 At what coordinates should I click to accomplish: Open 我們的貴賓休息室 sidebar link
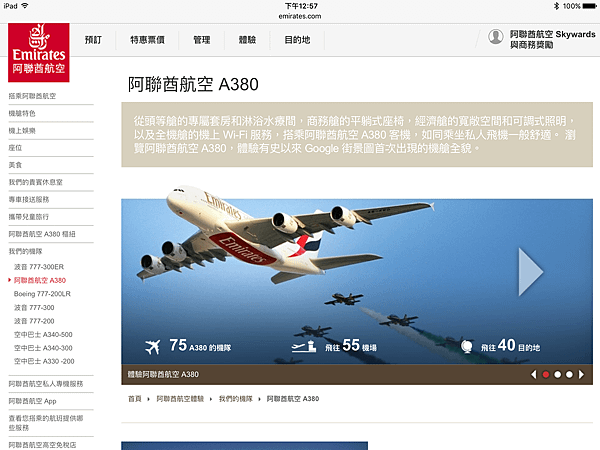tap(36, 182)
